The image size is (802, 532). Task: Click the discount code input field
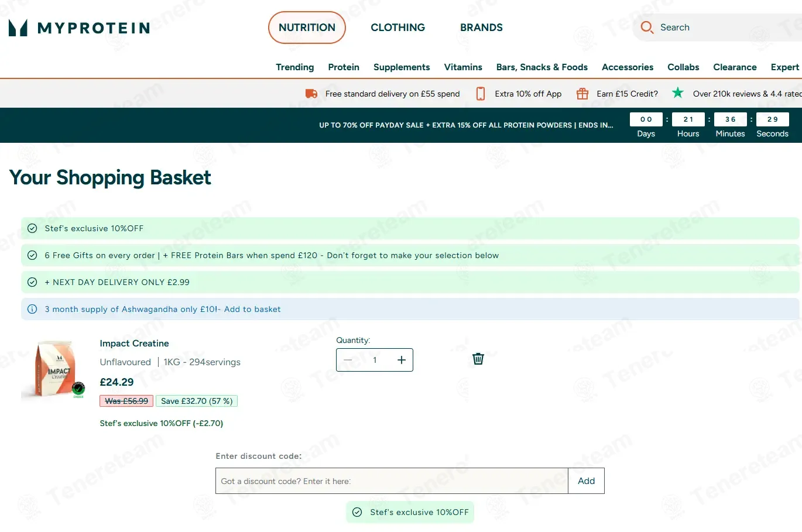pos(392,481)
